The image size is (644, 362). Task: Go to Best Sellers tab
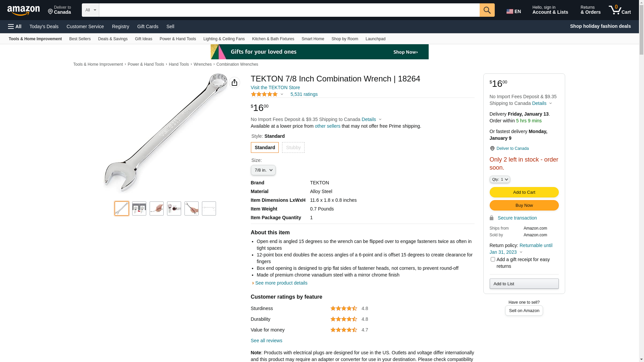point(80,39)
